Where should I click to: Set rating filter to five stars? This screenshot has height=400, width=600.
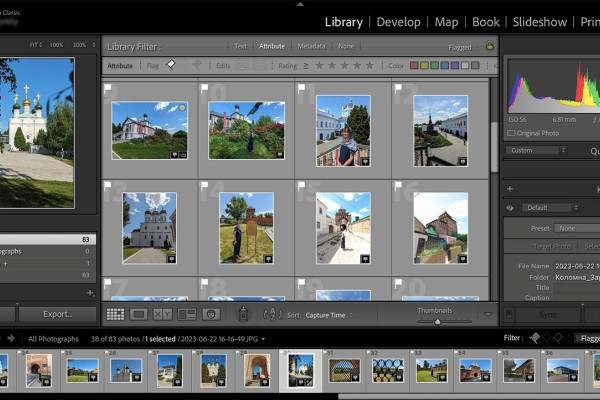click(370, 65)
